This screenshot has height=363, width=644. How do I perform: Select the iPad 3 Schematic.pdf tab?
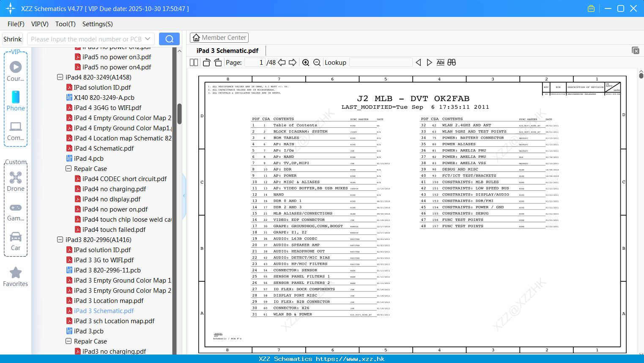[x=227, y=51]
